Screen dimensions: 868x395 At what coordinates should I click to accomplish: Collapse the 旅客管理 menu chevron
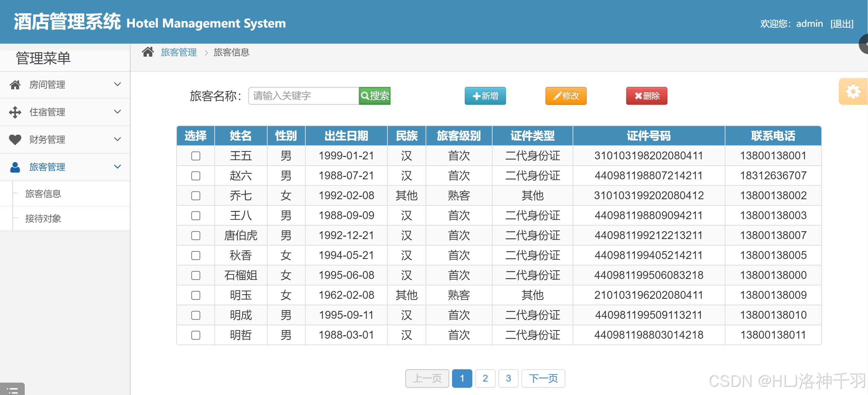[117, 167]
